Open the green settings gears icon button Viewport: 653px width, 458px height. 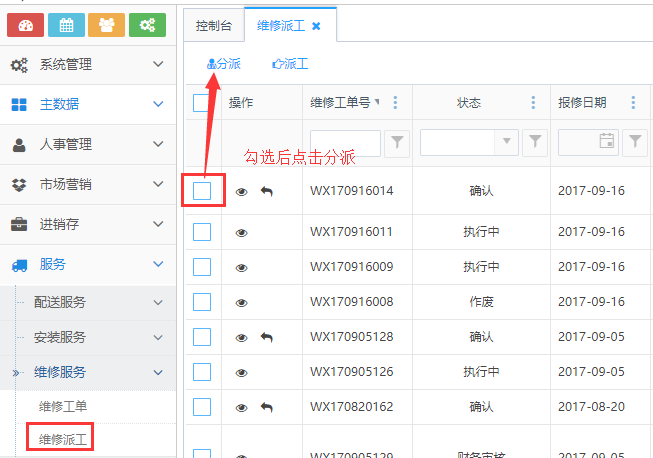click(x=147, y=25)
